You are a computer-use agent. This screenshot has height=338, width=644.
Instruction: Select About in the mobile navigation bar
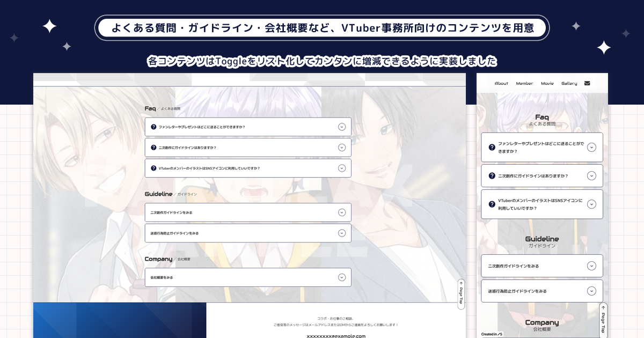coord(501,83)
